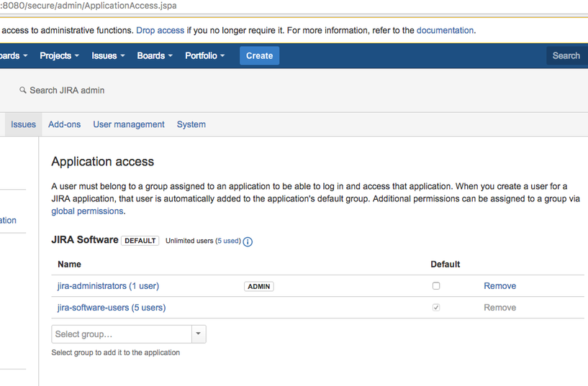
Task: Click the Search JIRA admin field
Action: [x=67, y=91]
